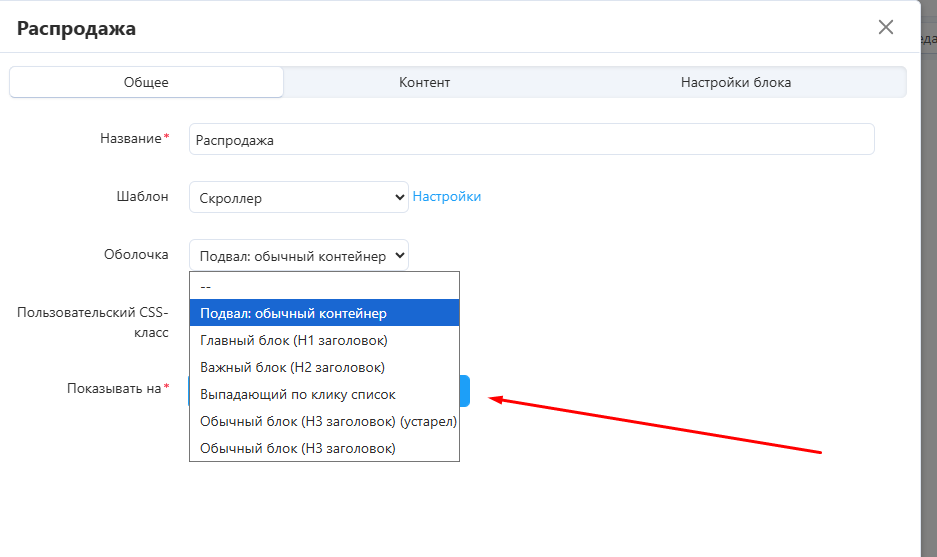Select Главный блок (H1 заголовок) option

pos(324,340)
